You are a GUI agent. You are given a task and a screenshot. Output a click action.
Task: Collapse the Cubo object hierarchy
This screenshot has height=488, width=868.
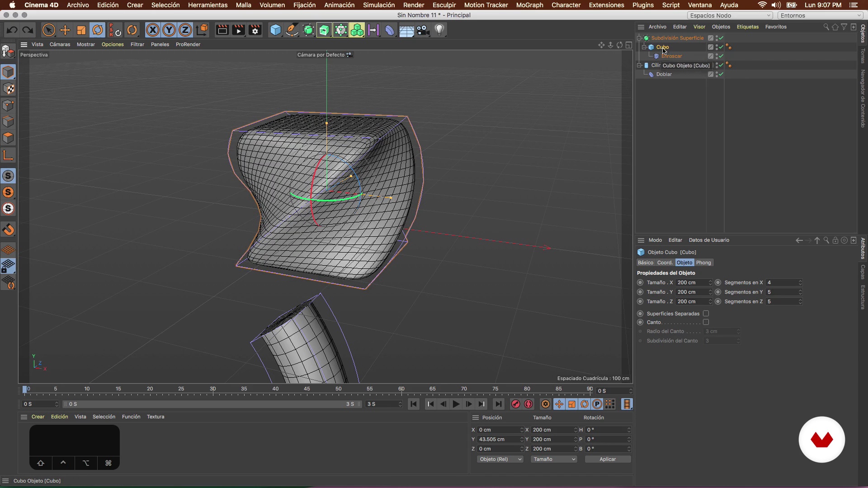pyautogui.click(x=644, y=47)
